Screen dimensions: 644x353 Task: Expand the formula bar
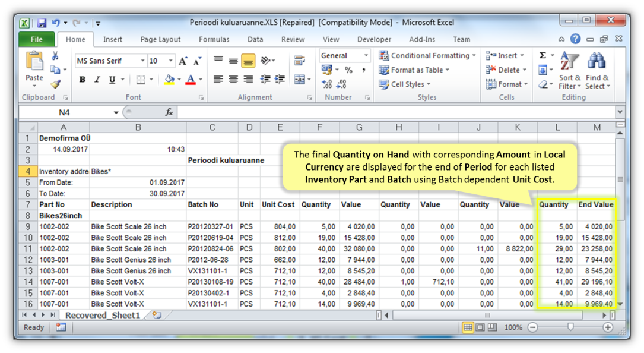pos(620,112)
